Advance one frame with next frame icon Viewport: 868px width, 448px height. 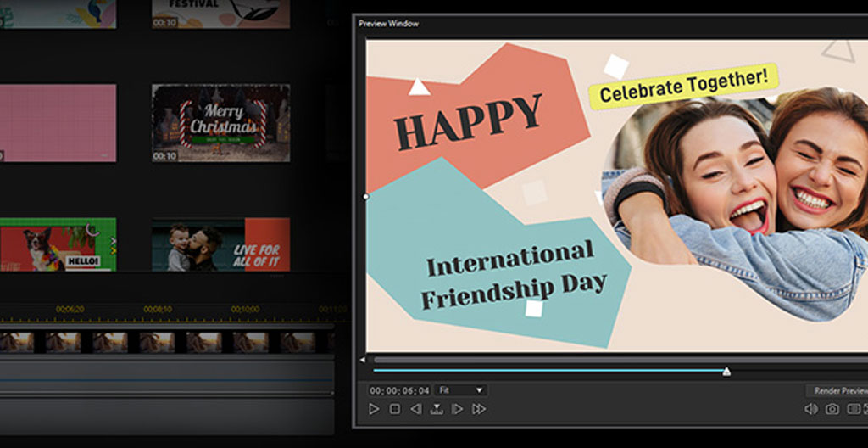click(x=457, y=409)
